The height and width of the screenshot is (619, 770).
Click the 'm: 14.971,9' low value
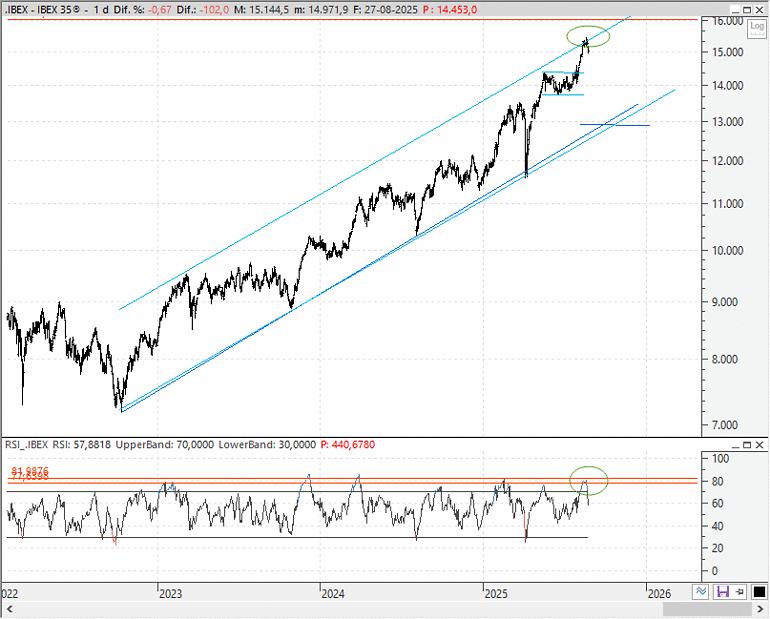tap(322, 10)
